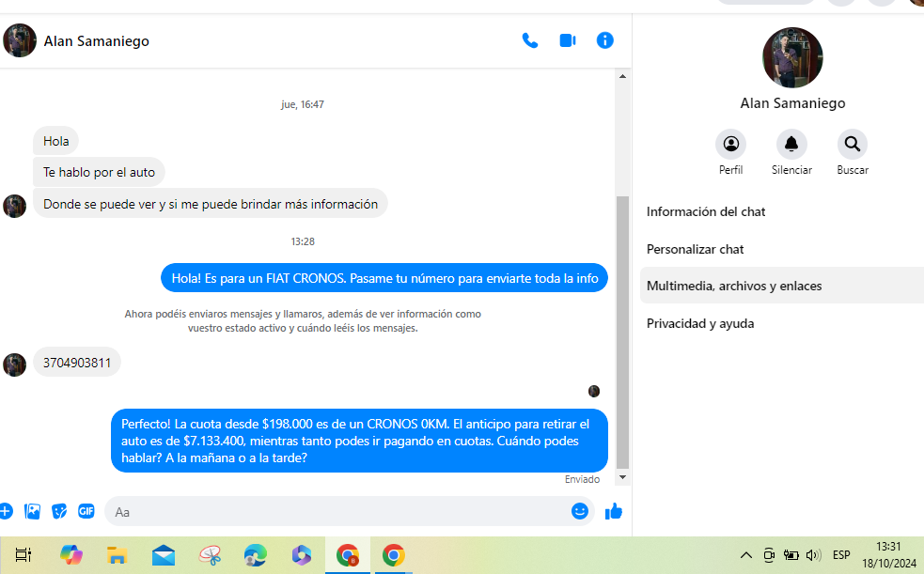Open Alan Samaniego's Perfil button
This screenshot has width=924, height=574.
pos(730,145)
